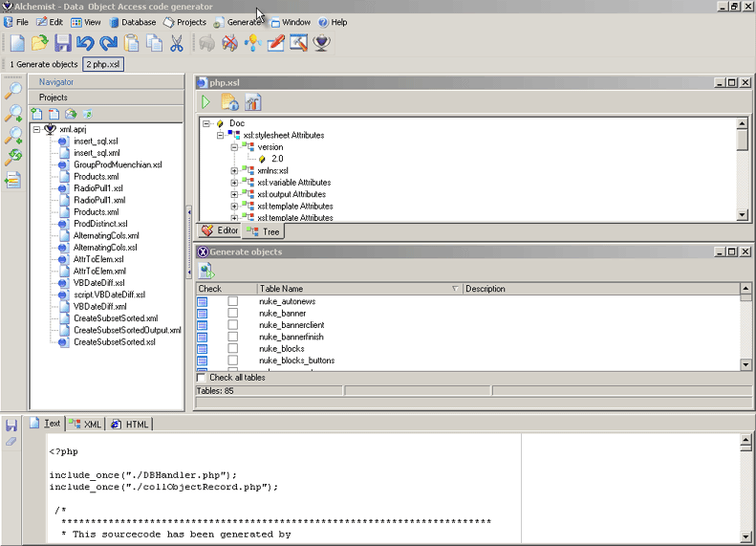Screen dimensions: 756x546
Task: Click the save icon beside output pane
Action: coord(11,425)
